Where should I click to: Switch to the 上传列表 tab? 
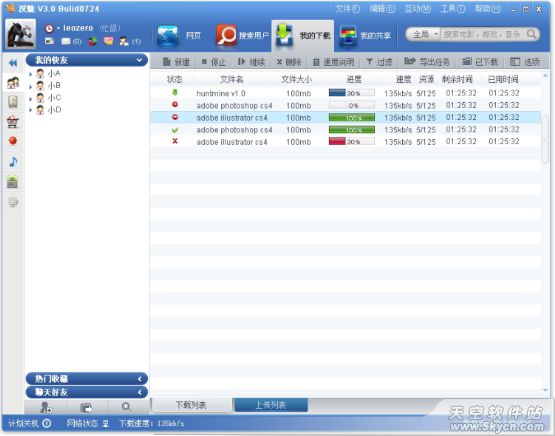point(271,405)
